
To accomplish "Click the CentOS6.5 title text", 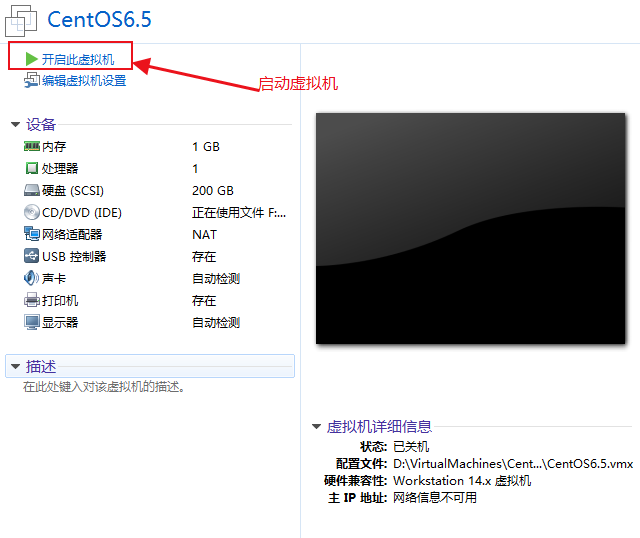I will [99, 19].
